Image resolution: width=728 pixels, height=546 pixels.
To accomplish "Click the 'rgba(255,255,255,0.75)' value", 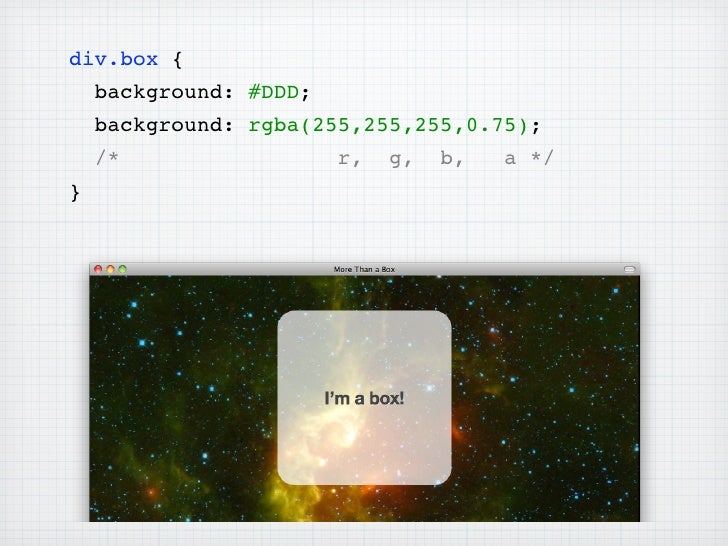I will tap(388, 125).
